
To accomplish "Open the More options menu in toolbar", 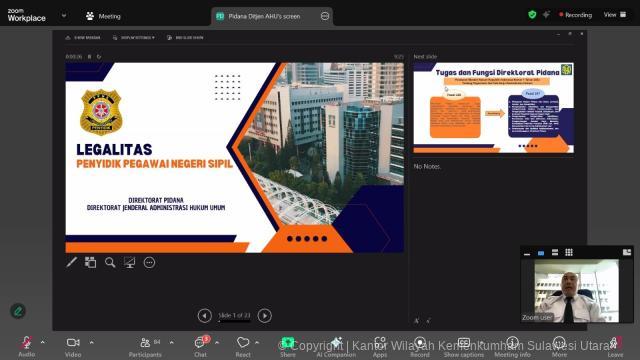I will 559,347.
